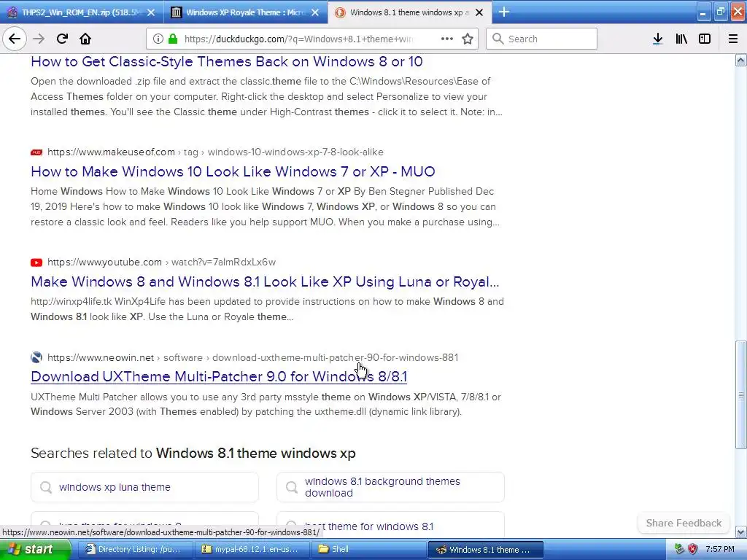Open the downloads arrow panel
Screen dimensions: 747x560
tap(657, 39)
